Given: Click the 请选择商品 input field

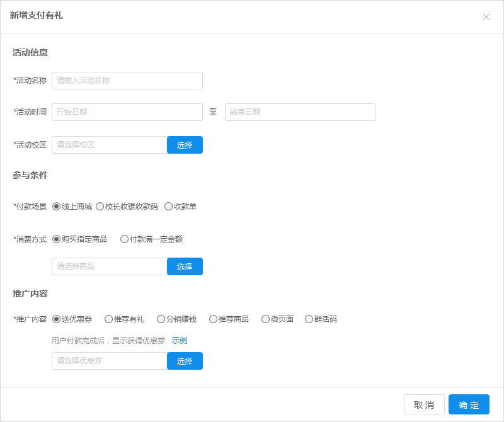Looking at the screenshot, I should (109, 266).
